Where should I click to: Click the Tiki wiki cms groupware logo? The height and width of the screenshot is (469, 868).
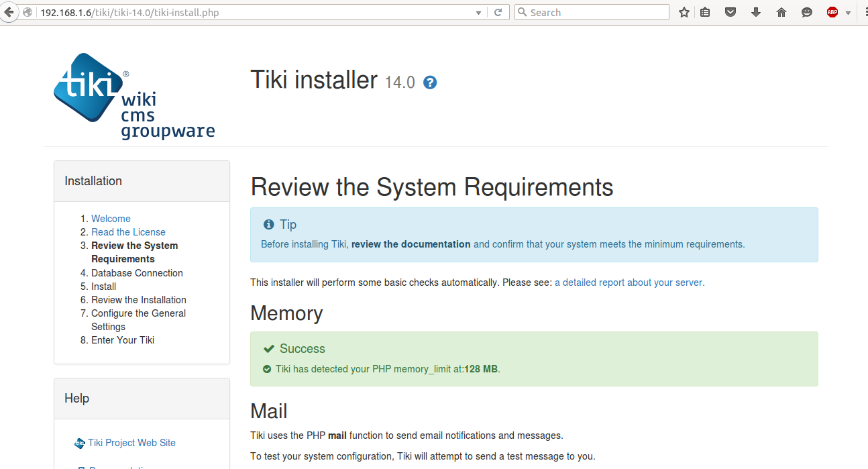point(134,96)
